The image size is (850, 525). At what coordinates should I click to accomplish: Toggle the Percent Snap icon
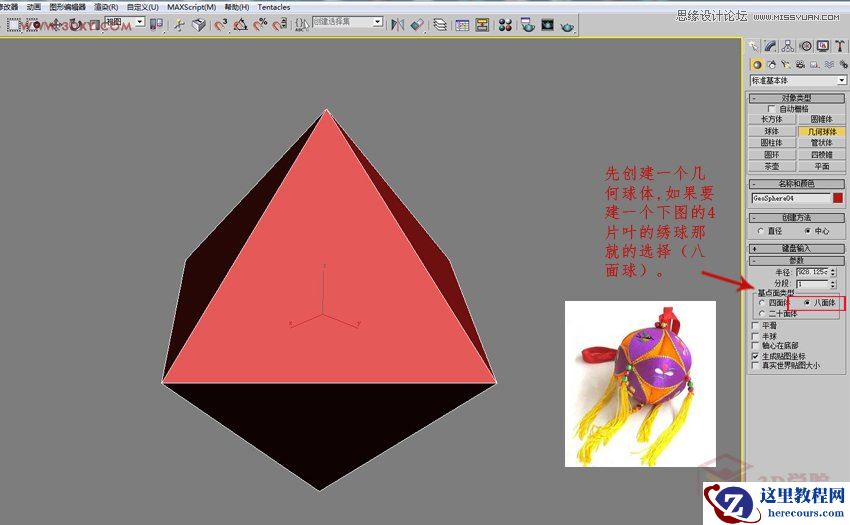coord(261,24)
